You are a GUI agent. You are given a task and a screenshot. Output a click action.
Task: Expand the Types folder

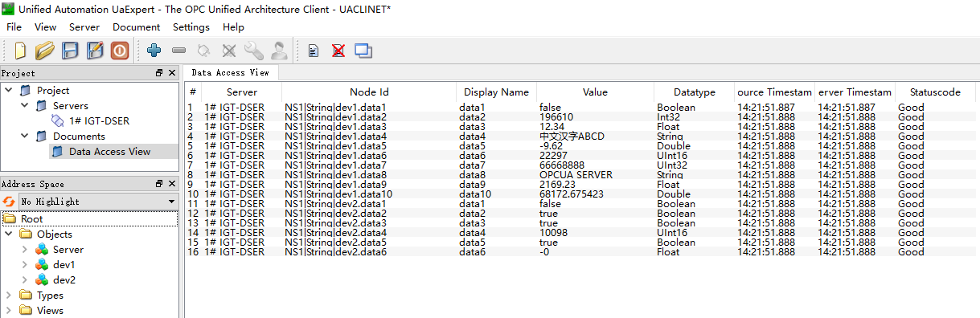pos(9,295)
